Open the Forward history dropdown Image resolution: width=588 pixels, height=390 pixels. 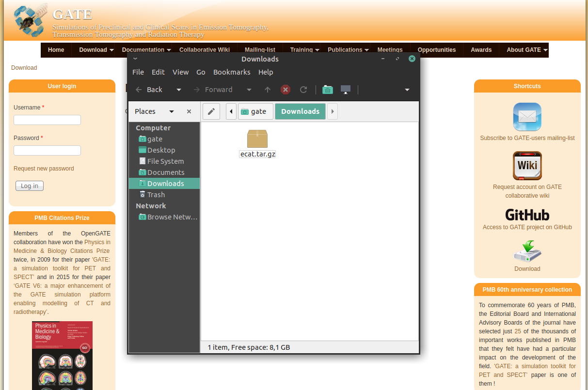click(249, 90)
